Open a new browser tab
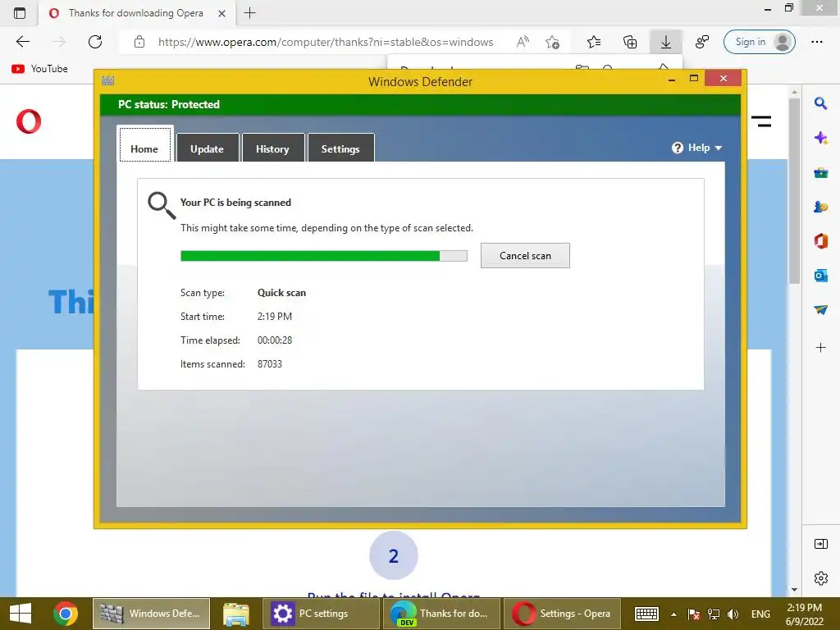Screen dimensions: 840x630 click(x=249, y=13)
